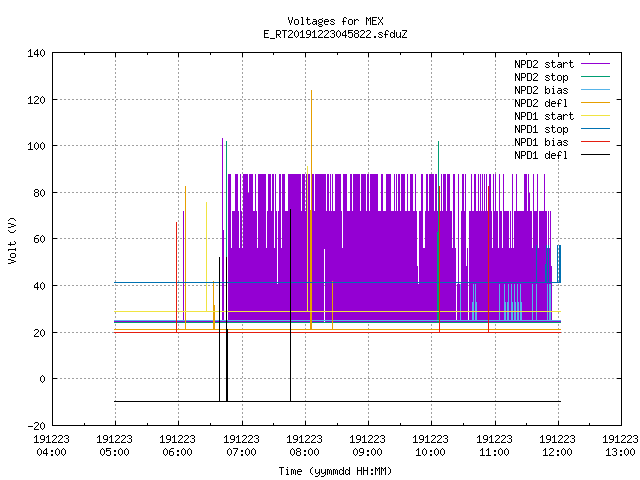
Task: Click the NPD2 stop legend label
Action: pos(541,77)
